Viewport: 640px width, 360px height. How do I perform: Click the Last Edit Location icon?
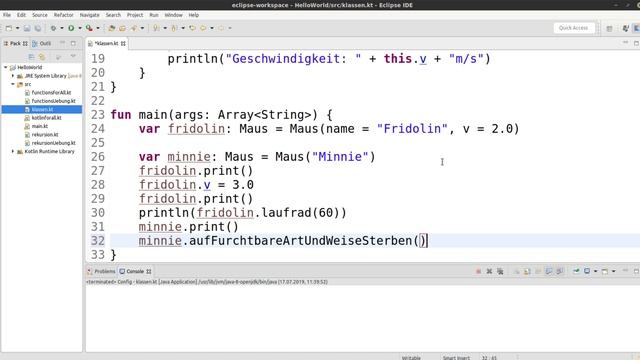pyautogui.click(x=192, y=28)
